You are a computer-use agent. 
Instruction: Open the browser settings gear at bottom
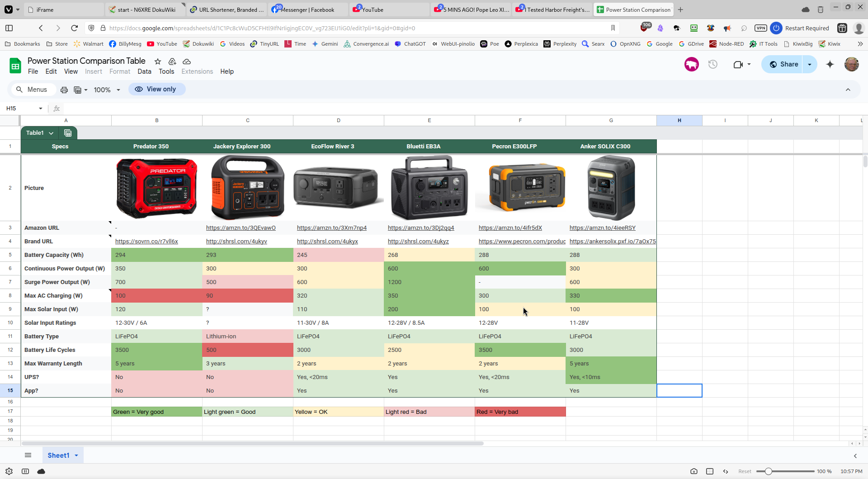9,471
